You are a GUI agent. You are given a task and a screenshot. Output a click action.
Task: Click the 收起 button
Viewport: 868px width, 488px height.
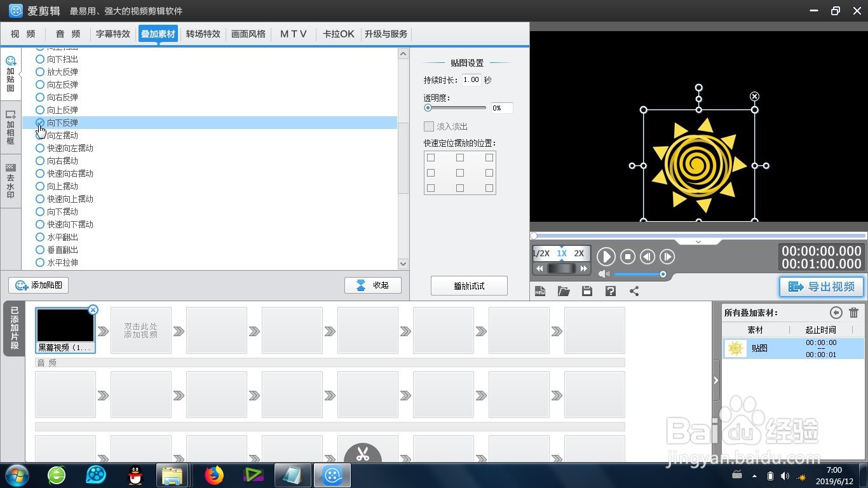[373, 285]
